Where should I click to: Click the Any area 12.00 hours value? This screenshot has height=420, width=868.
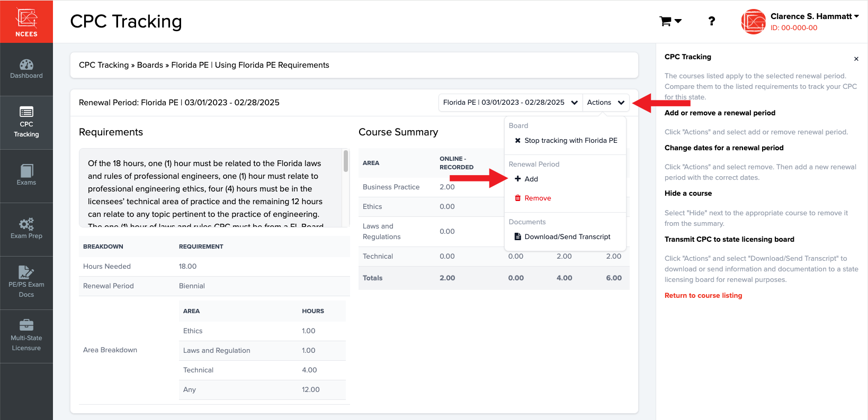pyautogui.click(x=311, y=389)
